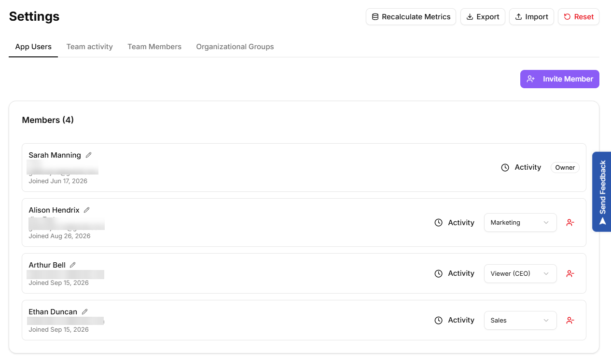
Task: Click the Owner badge for Sarah Manning
Action: 565,168
